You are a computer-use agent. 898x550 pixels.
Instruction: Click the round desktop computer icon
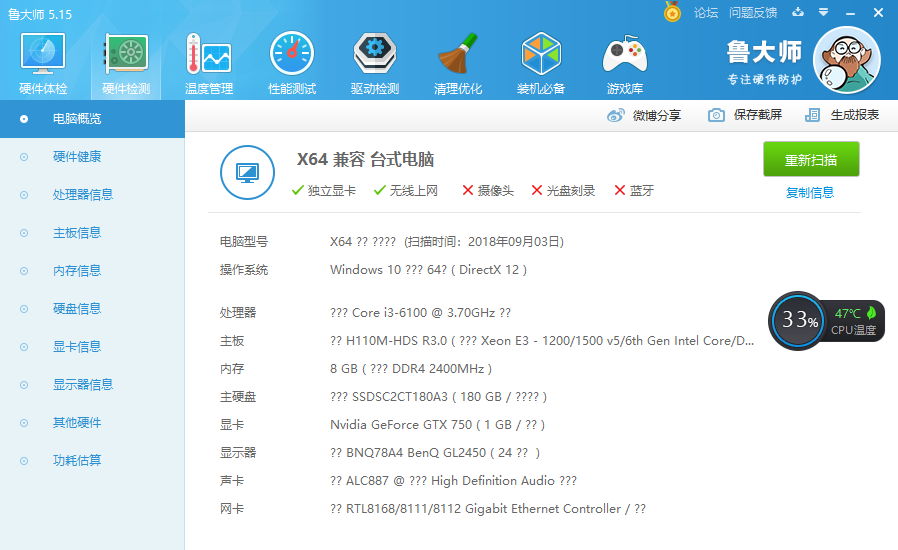coord(247,172)
